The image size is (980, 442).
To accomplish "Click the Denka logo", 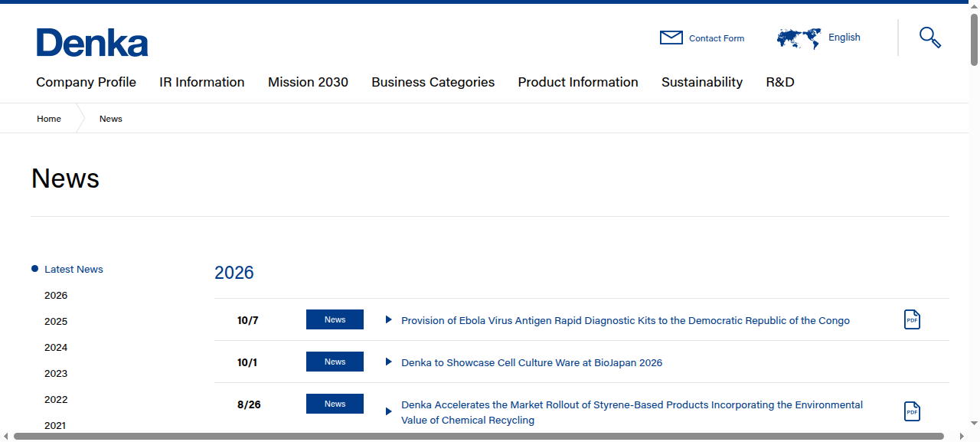I will (x=93, y=43).
